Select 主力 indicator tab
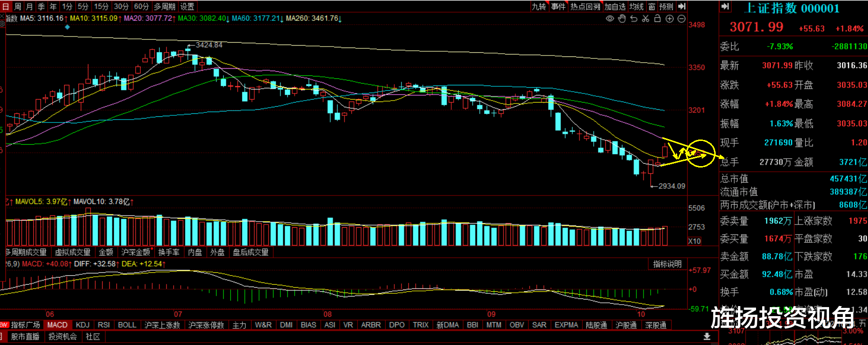Image resolution: width=868 pixels, height=345 pixels. (239, 325)
